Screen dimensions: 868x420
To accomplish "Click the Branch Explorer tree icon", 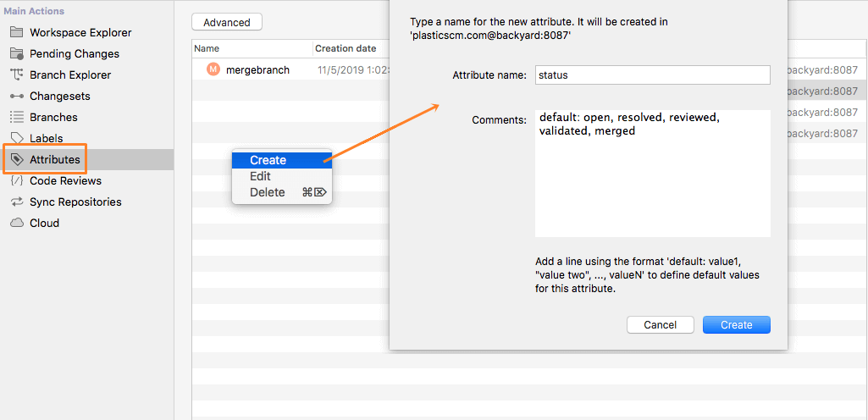I will pyautogui.click(x=17, y=75).
